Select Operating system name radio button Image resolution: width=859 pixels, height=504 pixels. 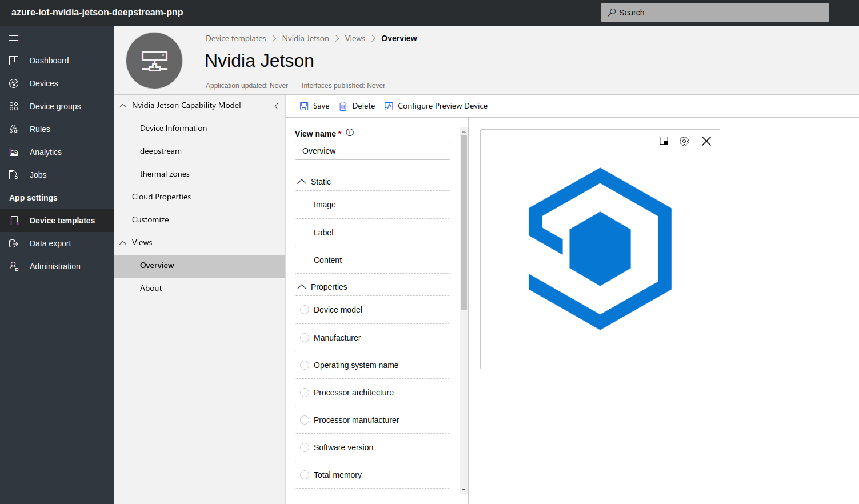point(305,365)
